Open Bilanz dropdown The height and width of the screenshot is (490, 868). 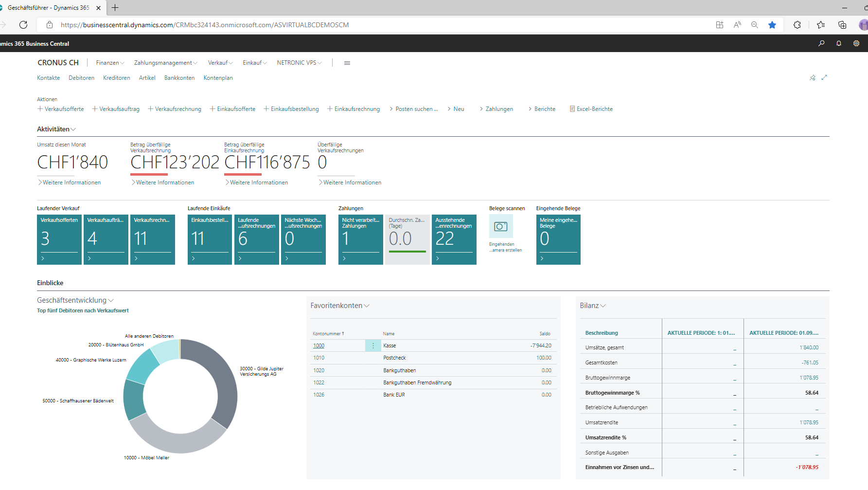click(593, 306)
